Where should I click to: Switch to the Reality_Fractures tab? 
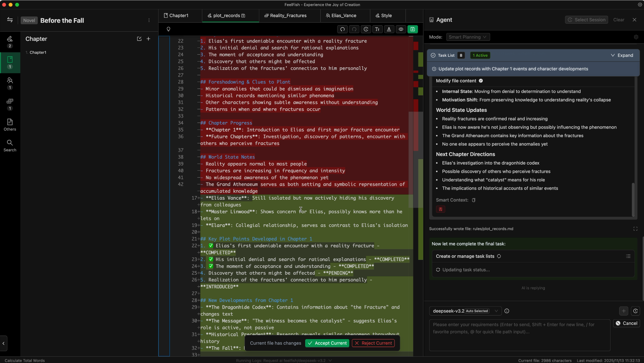point(288,15)
